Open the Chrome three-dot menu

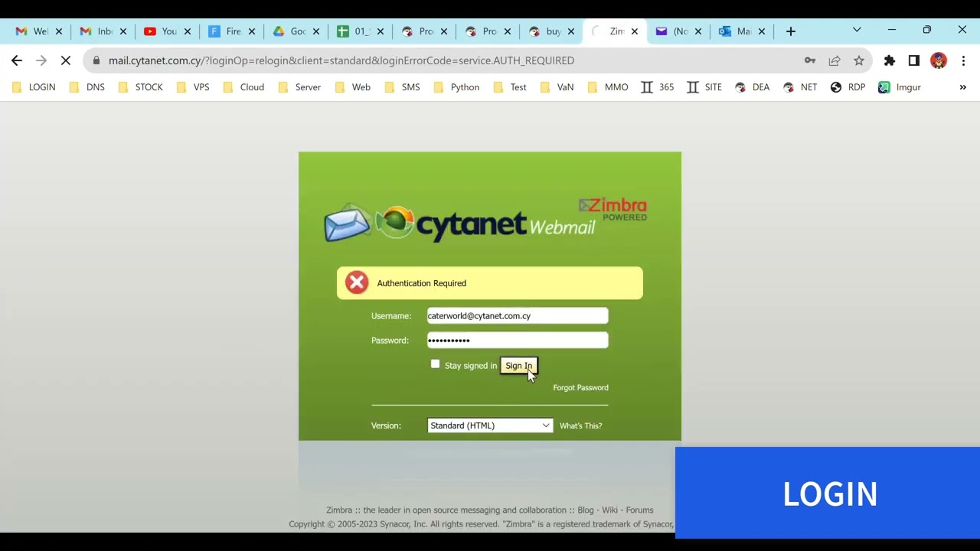[963, 60]
